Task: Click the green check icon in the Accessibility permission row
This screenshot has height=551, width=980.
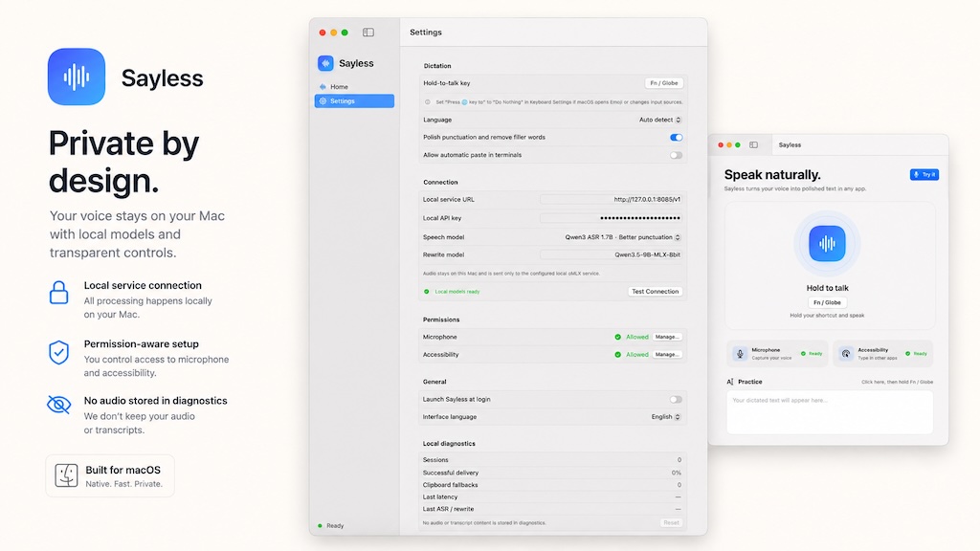Action: 617,354
